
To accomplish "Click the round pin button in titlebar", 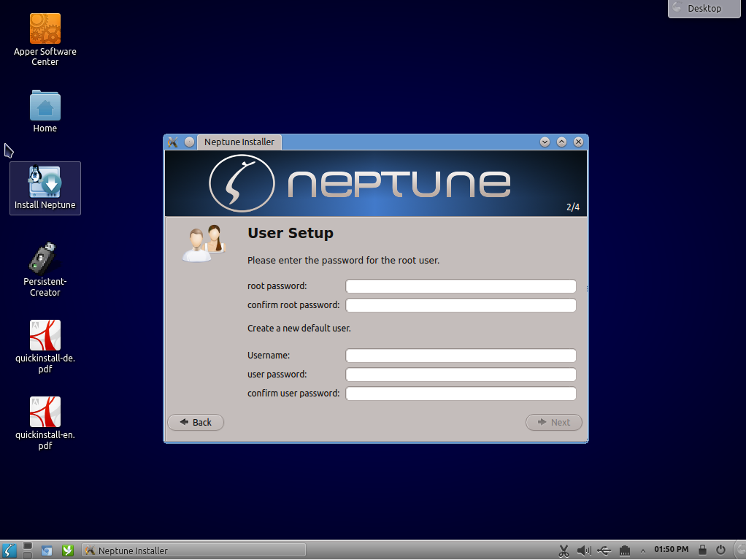I will [x=189, y=142].
